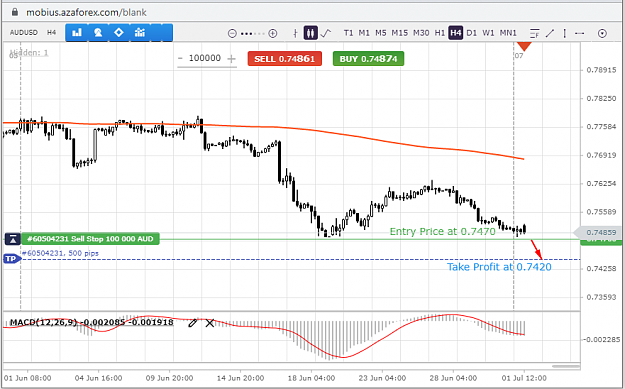Click the Sell Stop 100 000 AUD order label
This screenshot has height=389, width=625.
click(90, 239)
